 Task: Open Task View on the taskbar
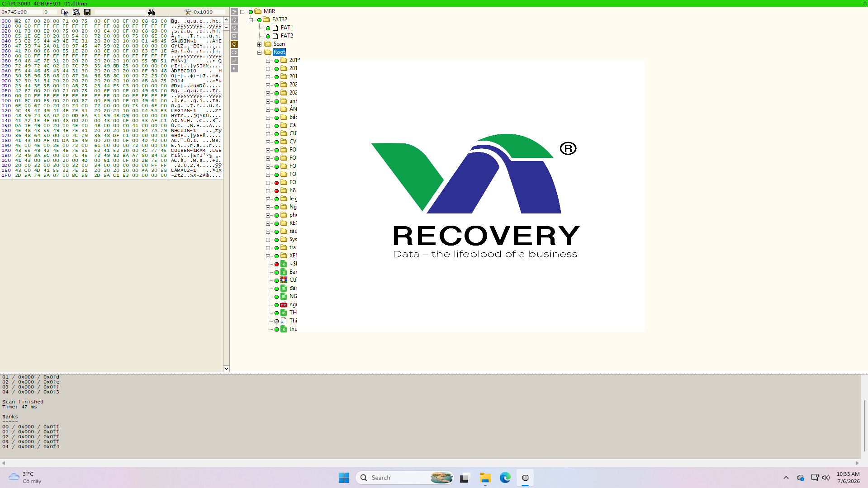(465, 478)
